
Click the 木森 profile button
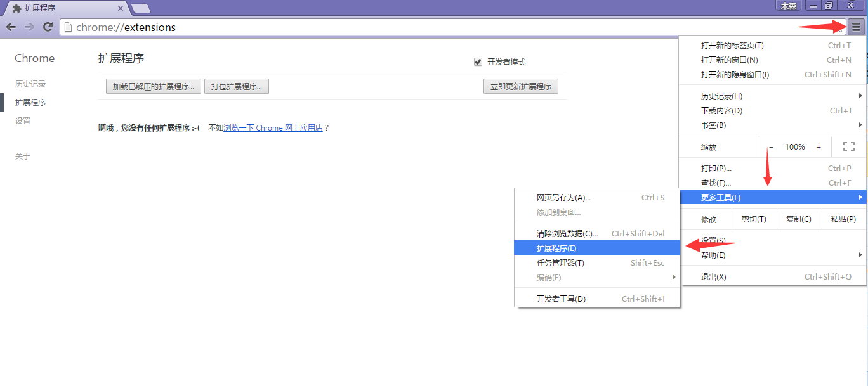(789, 5)
